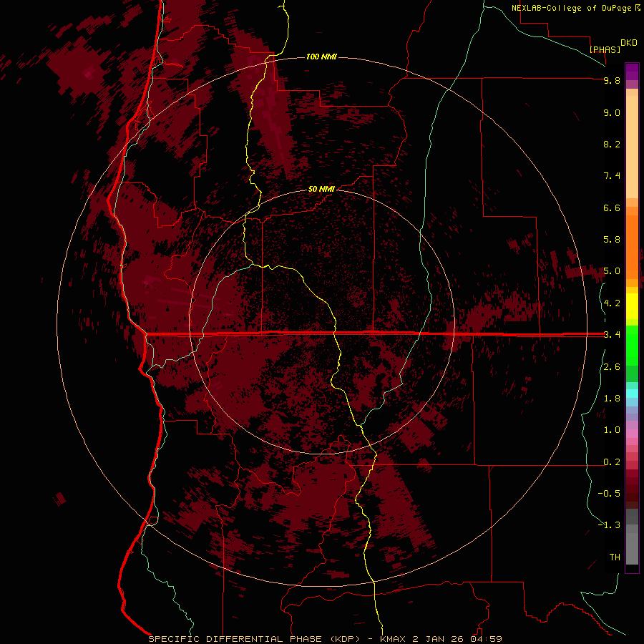644x644 pixels.
Task: Click the gray bottom segment of color bar
Action: pos(632,549)
